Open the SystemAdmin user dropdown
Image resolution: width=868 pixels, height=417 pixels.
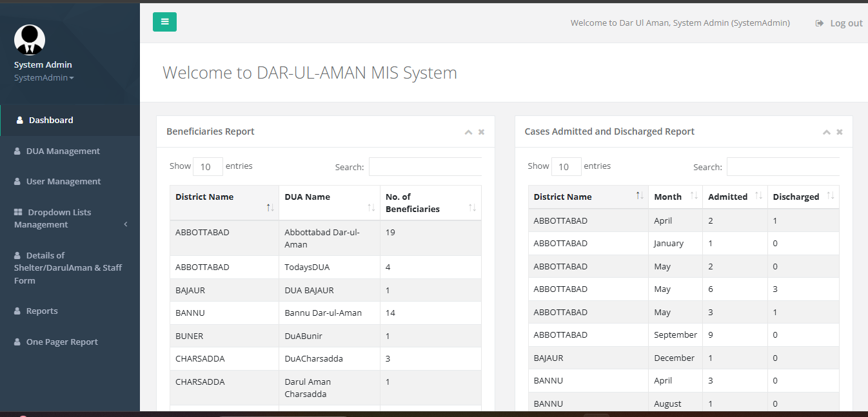pyautogui.click(x=44, y=78)
